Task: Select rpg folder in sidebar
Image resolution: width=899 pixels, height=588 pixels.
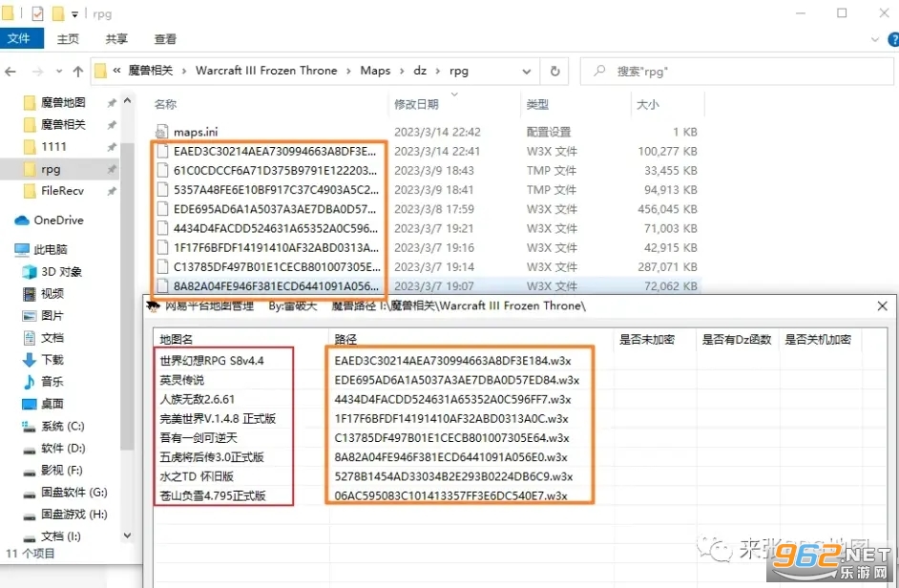Action: coord(51,169)
